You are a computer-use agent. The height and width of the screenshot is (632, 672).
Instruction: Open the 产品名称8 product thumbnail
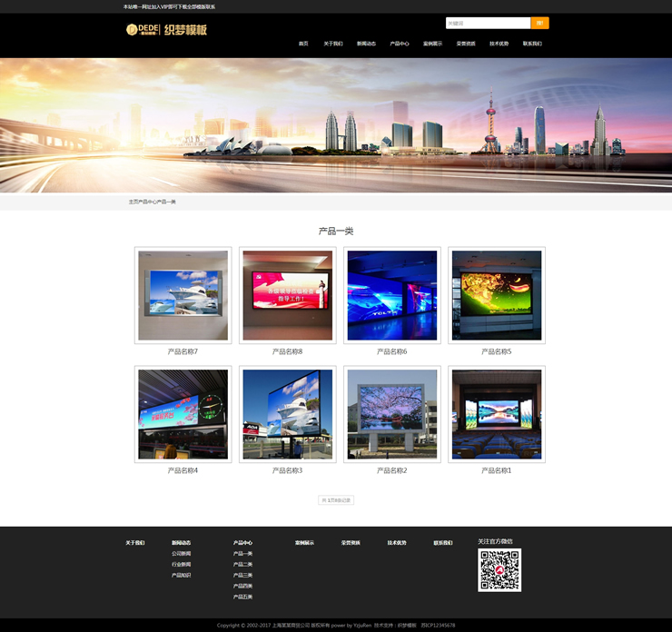click(287, 295)
